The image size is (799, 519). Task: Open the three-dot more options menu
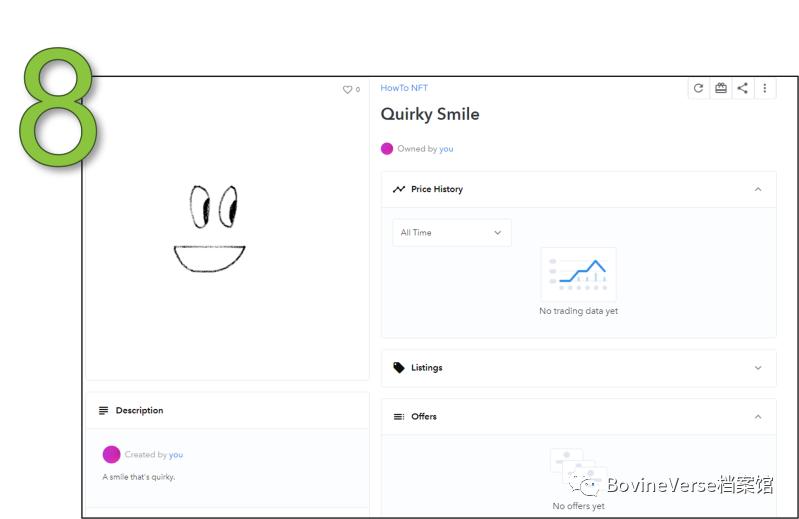pyautogui.click(x=764, y=88)
